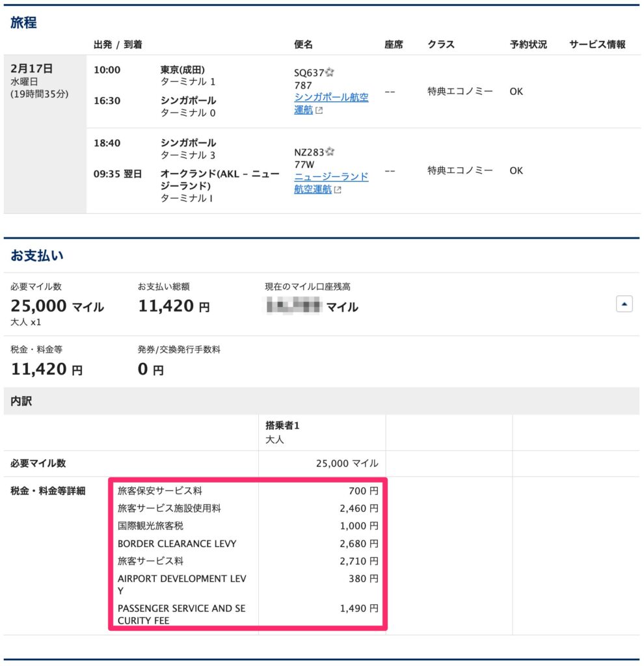Click オークランド(AKL－ニュージーランド) destination text
Viewport: 644px width, 666px height.
220,180
